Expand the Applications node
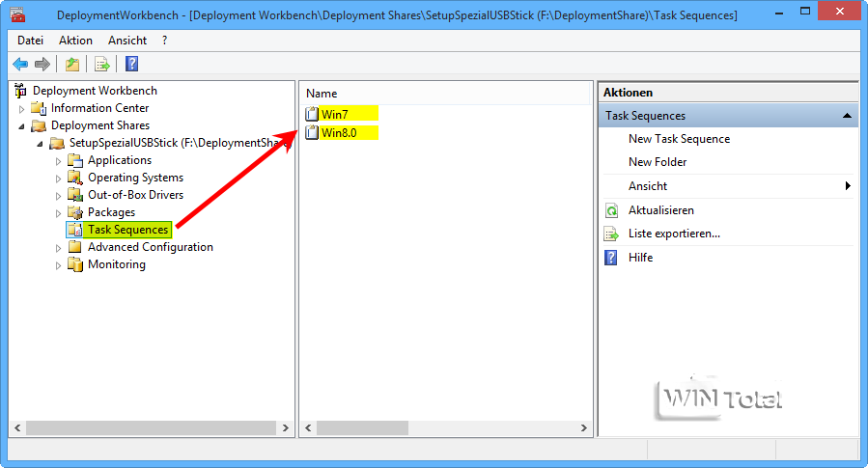 pyautogui.click(x=58, y=161)
